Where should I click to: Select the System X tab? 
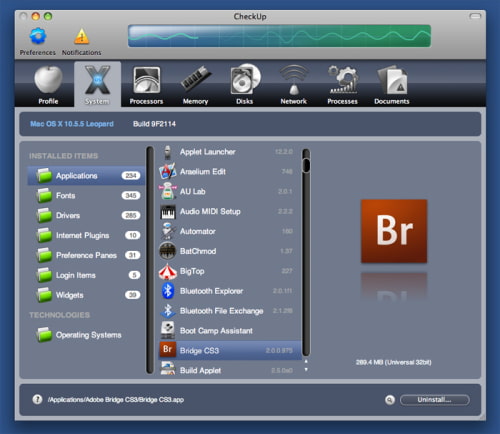pyautogui.click(x=97, y=84)
